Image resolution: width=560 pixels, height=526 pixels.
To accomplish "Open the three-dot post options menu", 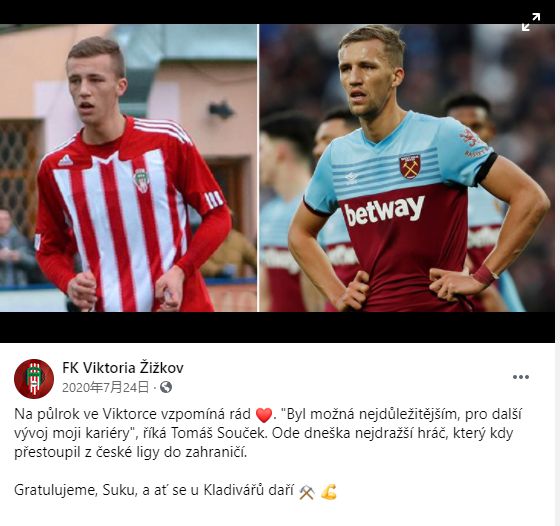I will click(521, 377).
